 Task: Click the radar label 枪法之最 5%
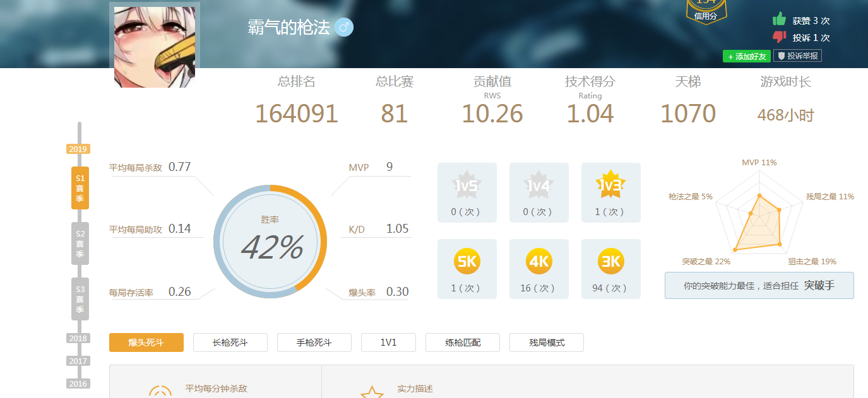tap(691, 197)
